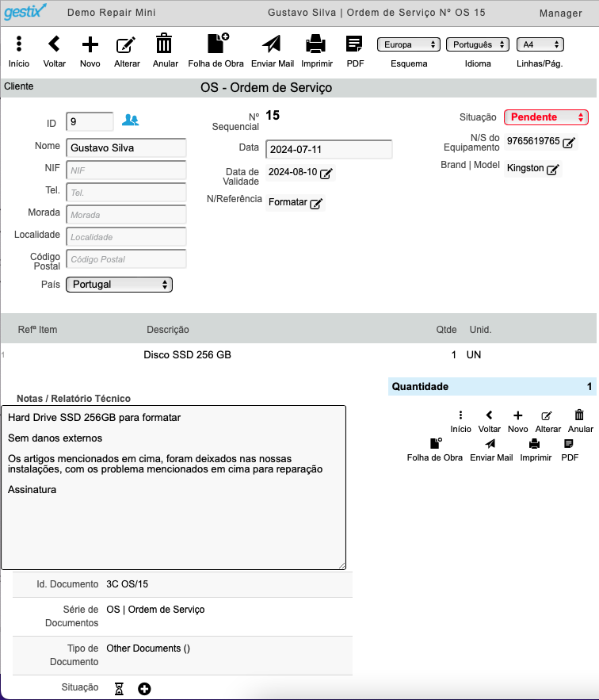Click Refª Item column header

(37, 330)
